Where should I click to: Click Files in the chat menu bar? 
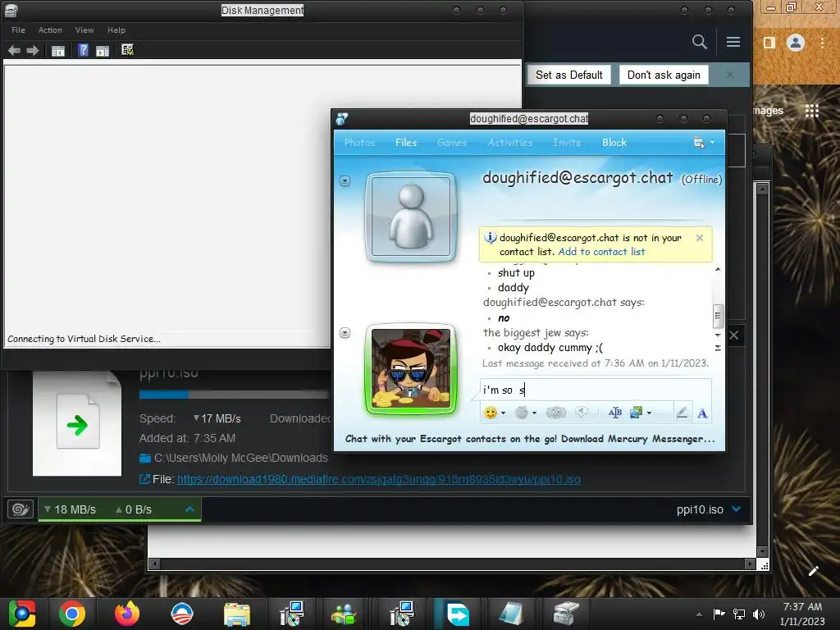pyautogui.click(x=405, y=143)
